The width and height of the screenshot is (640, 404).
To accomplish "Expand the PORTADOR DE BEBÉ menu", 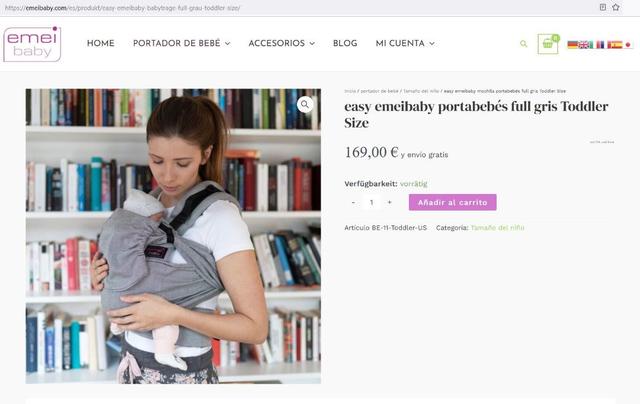I will coord(182,43).
